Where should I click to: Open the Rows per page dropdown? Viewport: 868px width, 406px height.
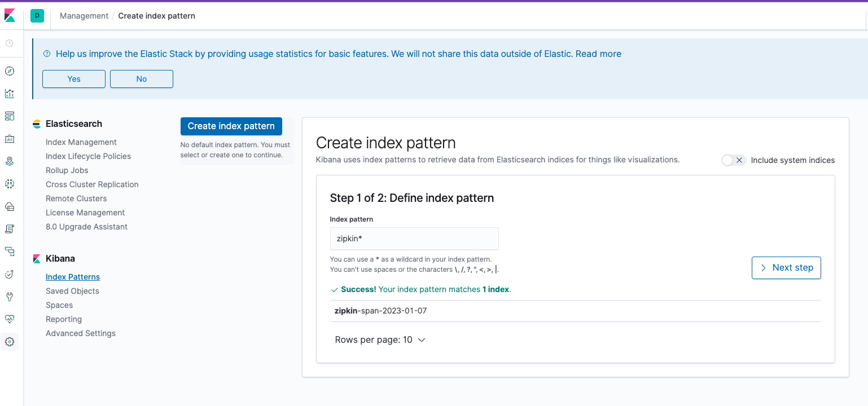point(380,339)
